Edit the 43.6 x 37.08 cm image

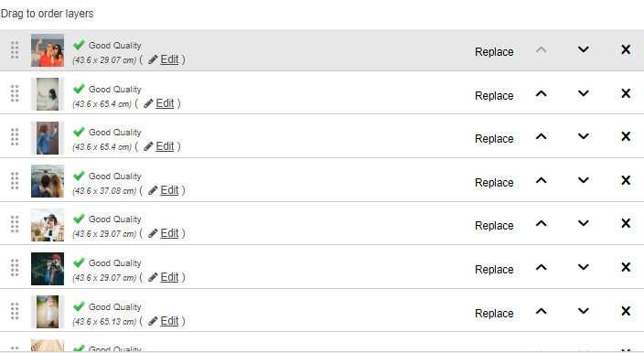(169, 190)
